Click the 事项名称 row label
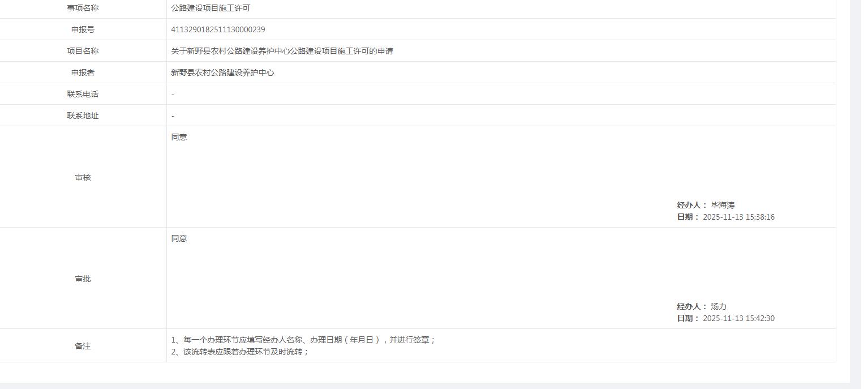The image size is (868, 389). coord(82,8)
